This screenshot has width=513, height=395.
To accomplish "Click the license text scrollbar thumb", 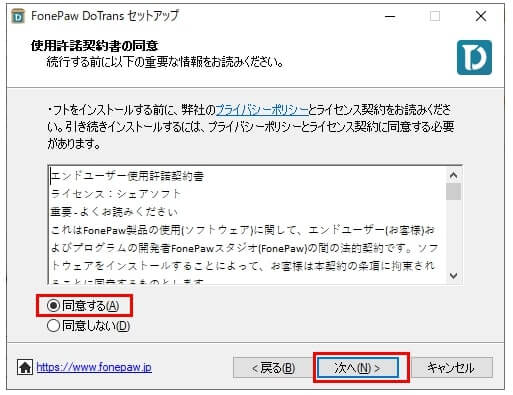I will pos(453,191).
